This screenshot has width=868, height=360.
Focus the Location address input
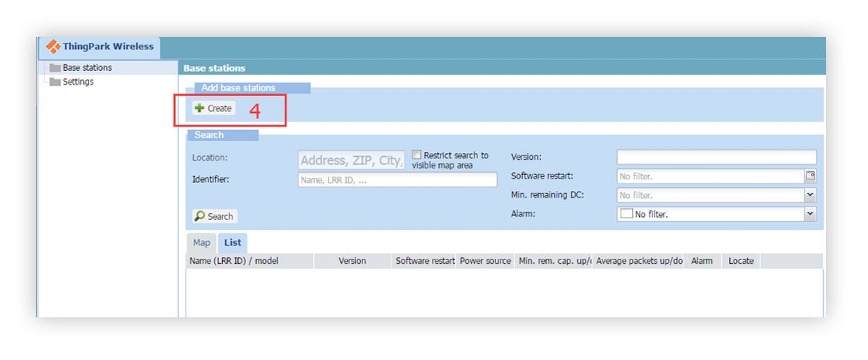(x=352, y=160)
